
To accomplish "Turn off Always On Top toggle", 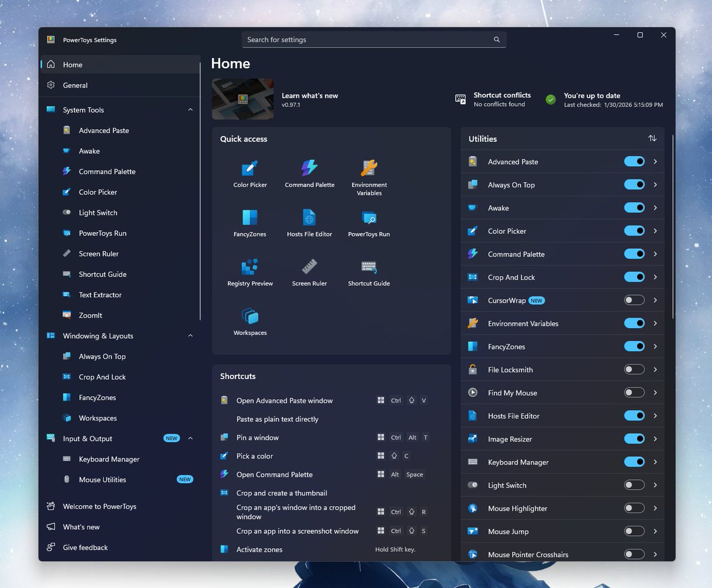I will [634, 185].
